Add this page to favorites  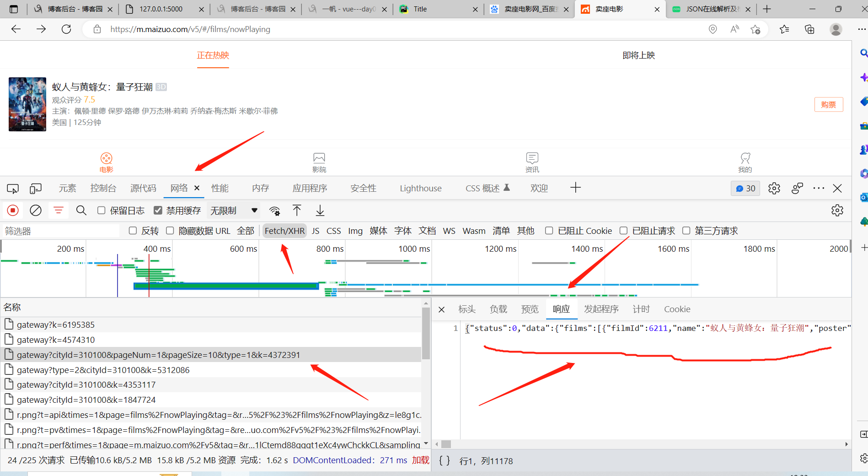click(755, 29)
